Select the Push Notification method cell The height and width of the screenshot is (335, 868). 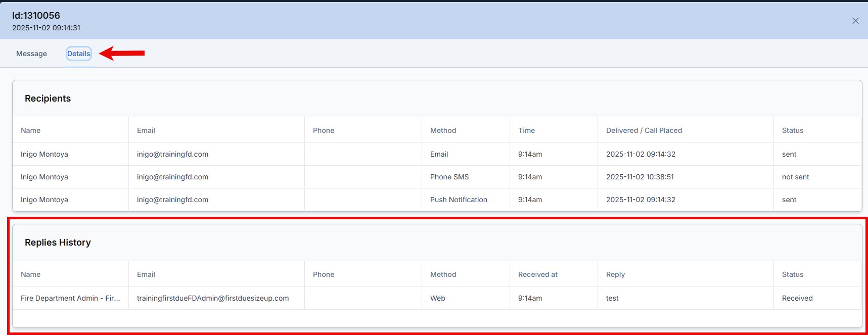click(x=459, y=200)
